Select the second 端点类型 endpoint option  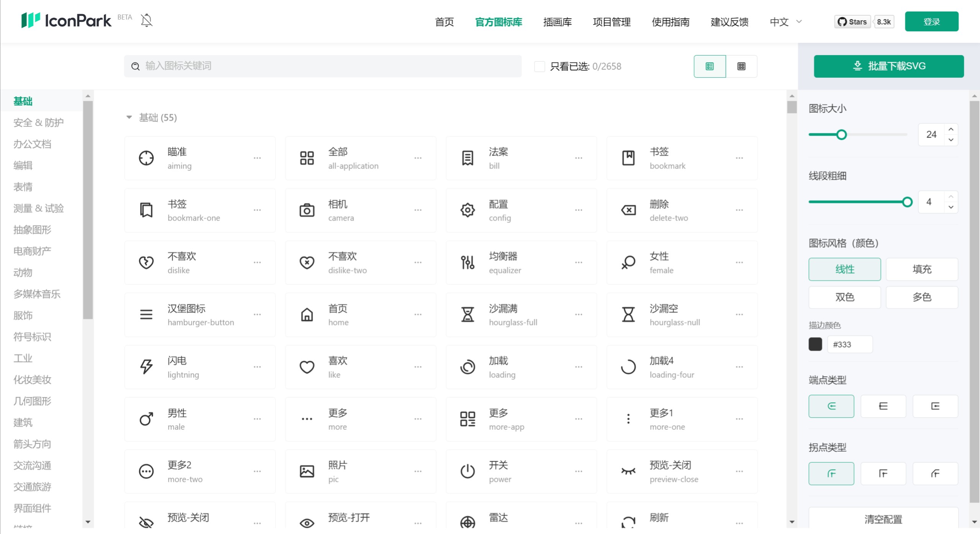883,406
